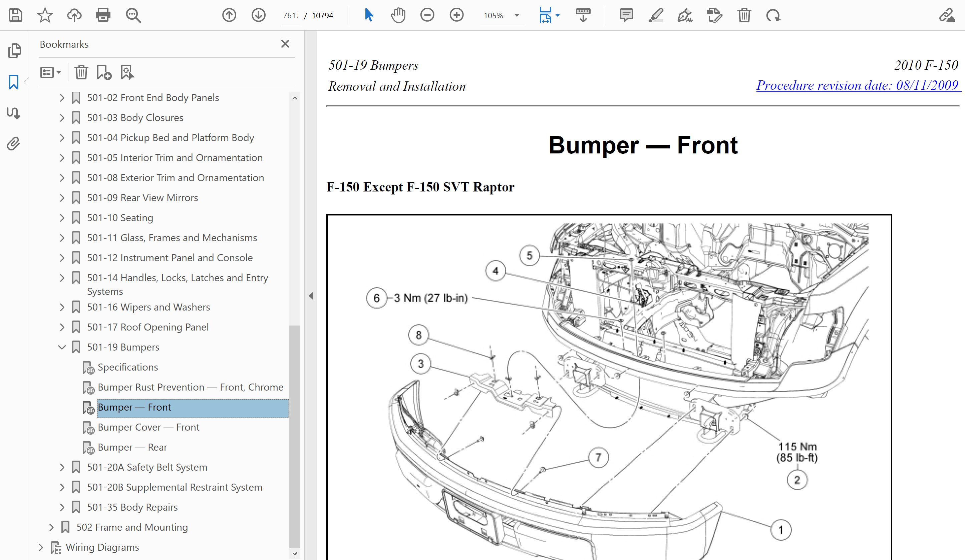This screenshot has width=965, height=560.
Task: Open the Add comment tool
Action: pos(626,15)
